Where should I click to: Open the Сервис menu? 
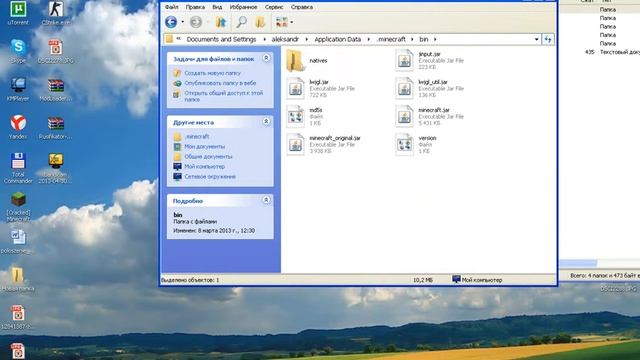274,7
